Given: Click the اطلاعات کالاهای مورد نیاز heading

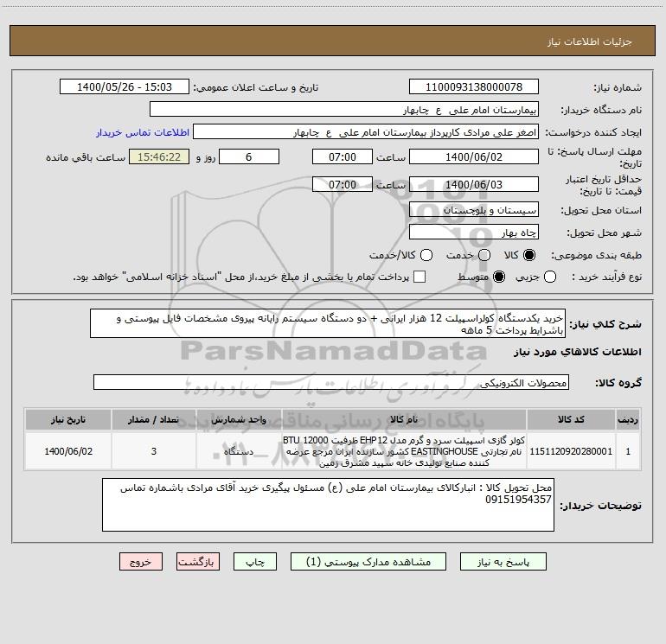Looking at the screenshot, I should pyautogui.click(x=578, y=352).
